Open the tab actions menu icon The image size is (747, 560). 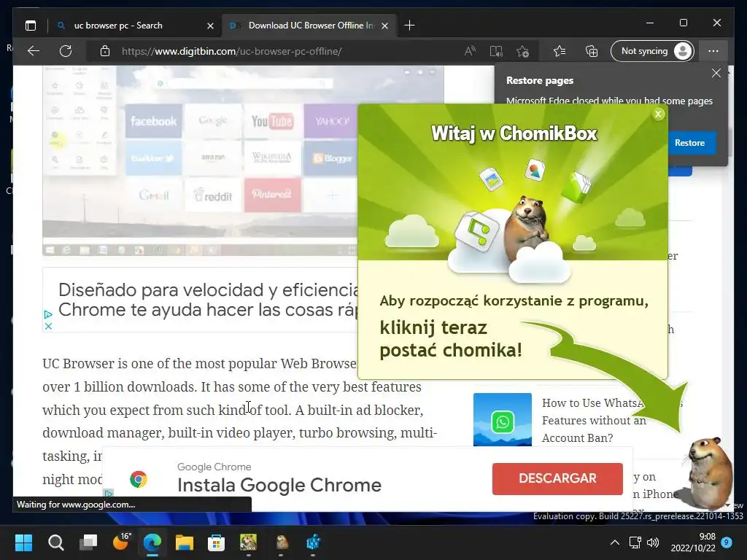click(x=31, y=26)
